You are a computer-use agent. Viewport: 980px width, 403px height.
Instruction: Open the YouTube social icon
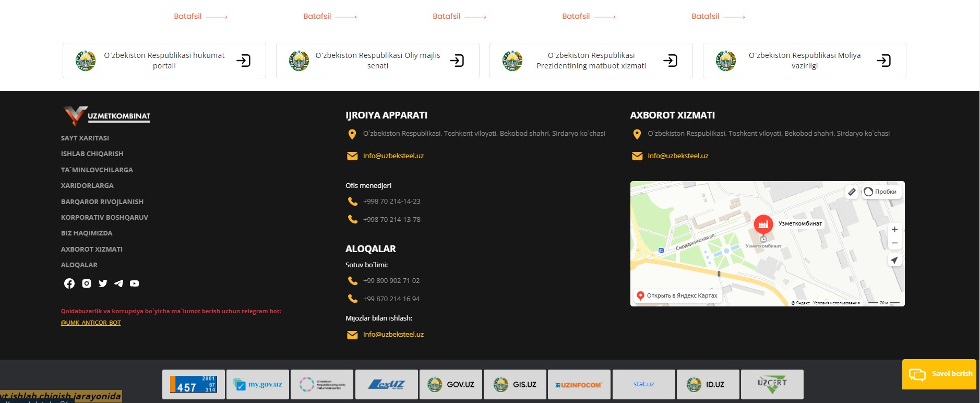[135, 283]
